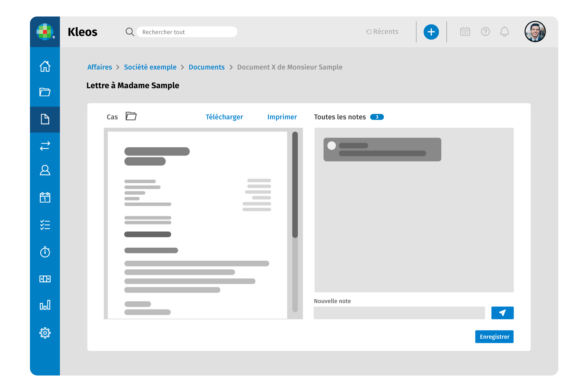Open the settings gear in sidebar
Screen dimensions: 588x392
point(45,333)
